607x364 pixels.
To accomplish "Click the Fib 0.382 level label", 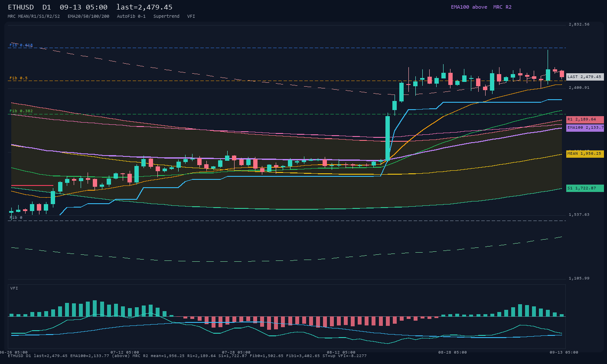I will (x=21, y=111).
